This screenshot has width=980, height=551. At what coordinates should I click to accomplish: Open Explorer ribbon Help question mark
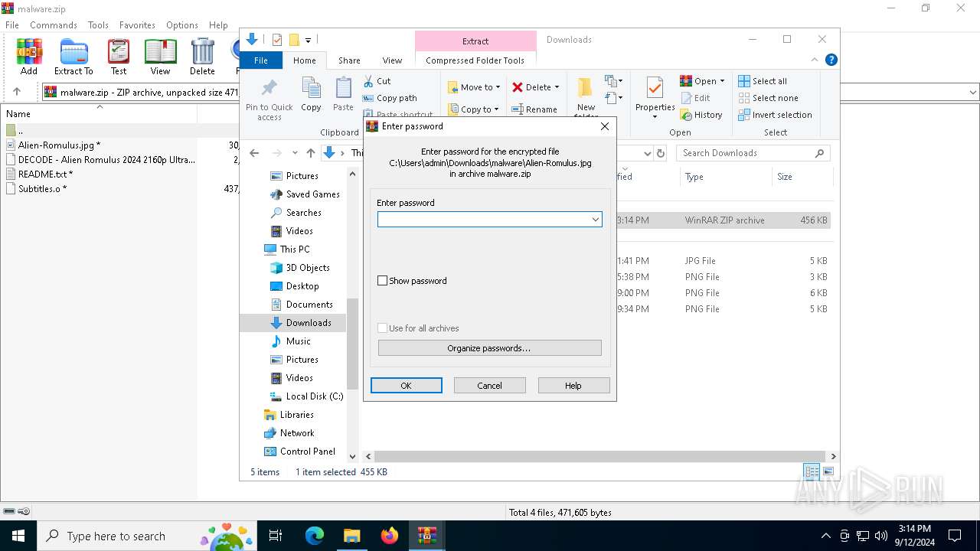831,60
